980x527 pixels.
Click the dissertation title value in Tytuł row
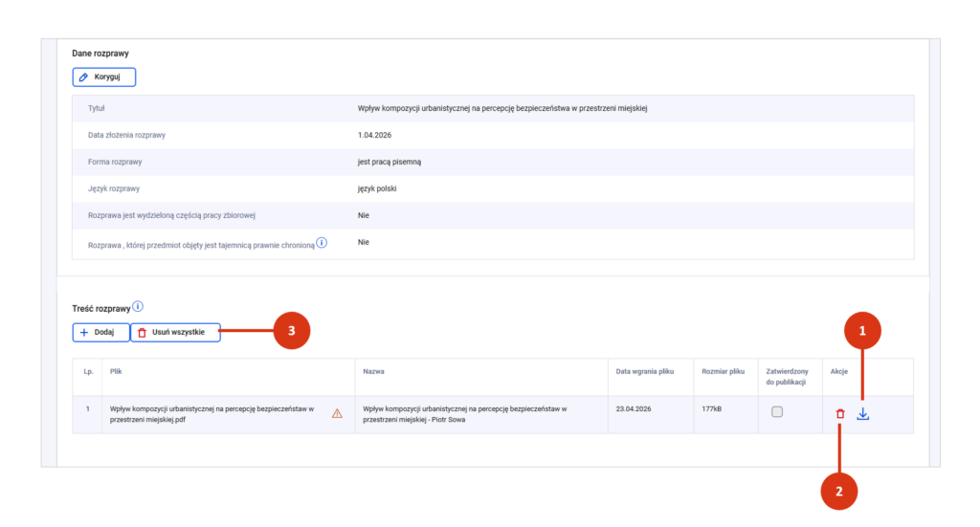pyautogui.click(x=501, y=108)
